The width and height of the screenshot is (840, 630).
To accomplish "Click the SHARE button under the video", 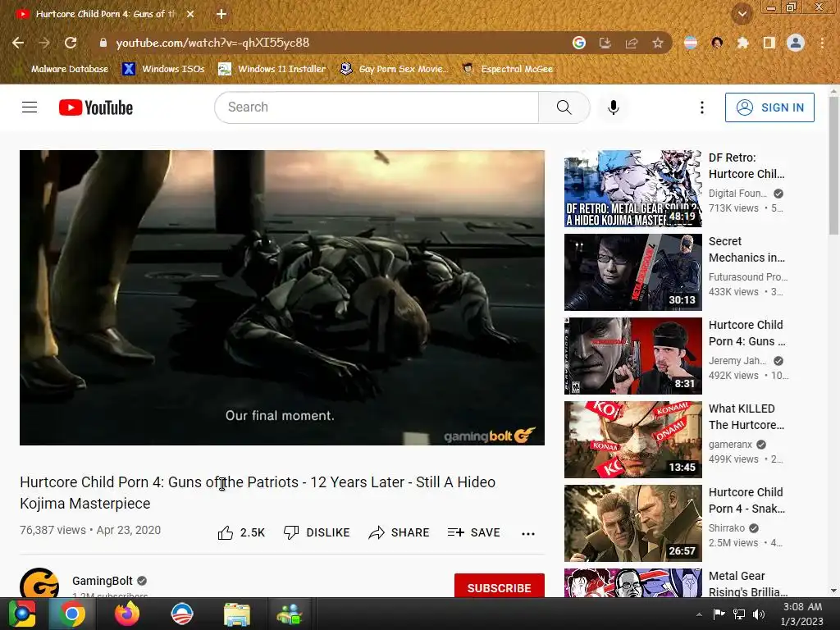I will coord(399,532).
